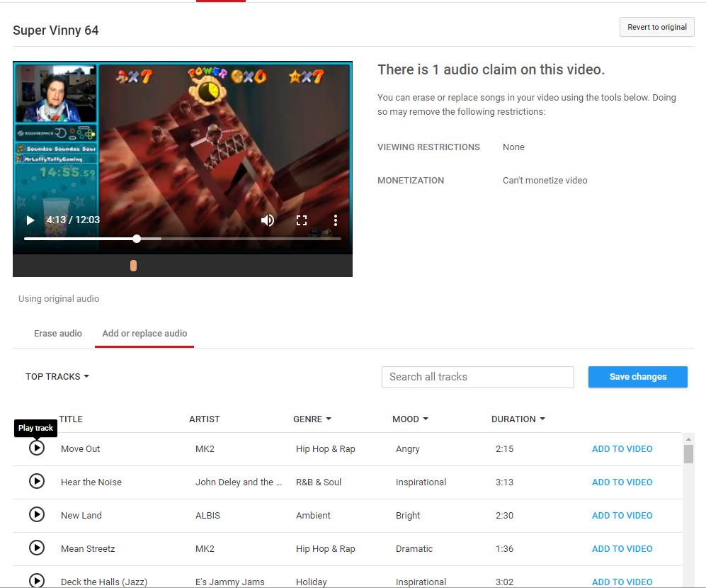
Task: Play the Move Out track
Action: click(x=37, y=448)
